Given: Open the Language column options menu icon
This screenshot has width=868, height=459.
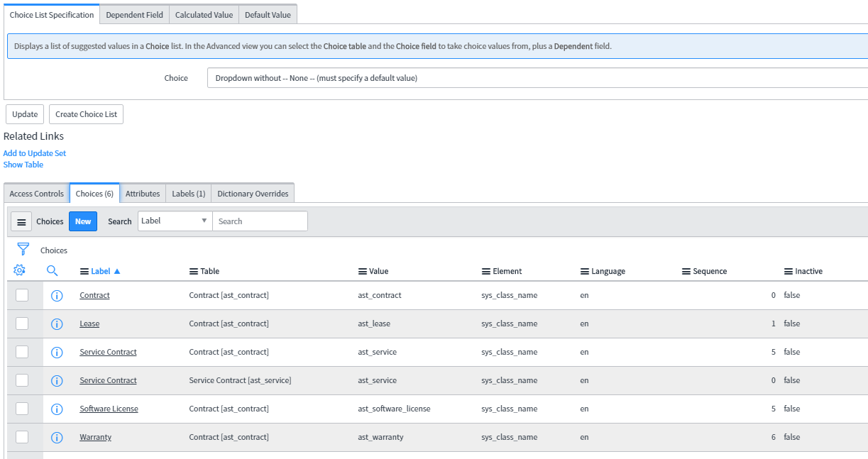Looking at the screenshot, I should pos(585,271).
